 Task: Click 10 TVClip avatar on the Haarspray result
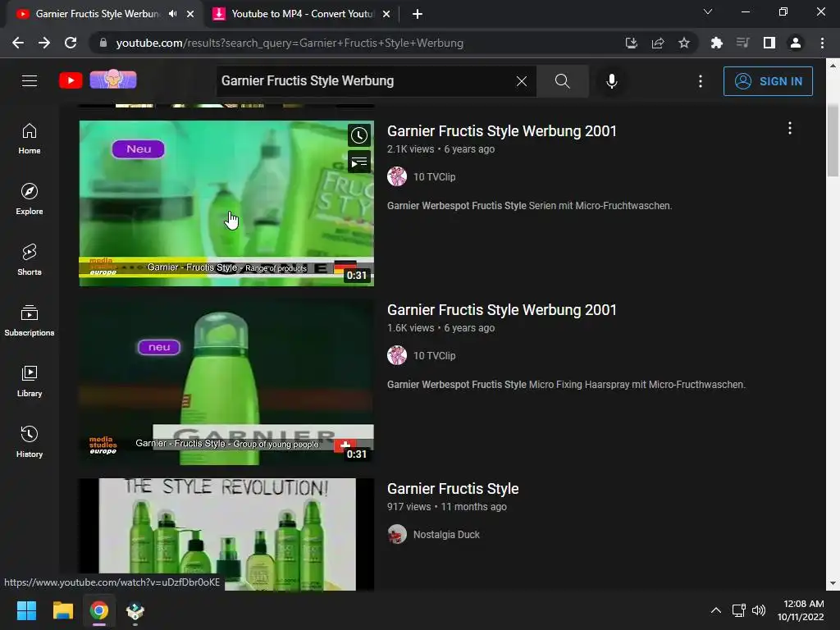[397, 355]
